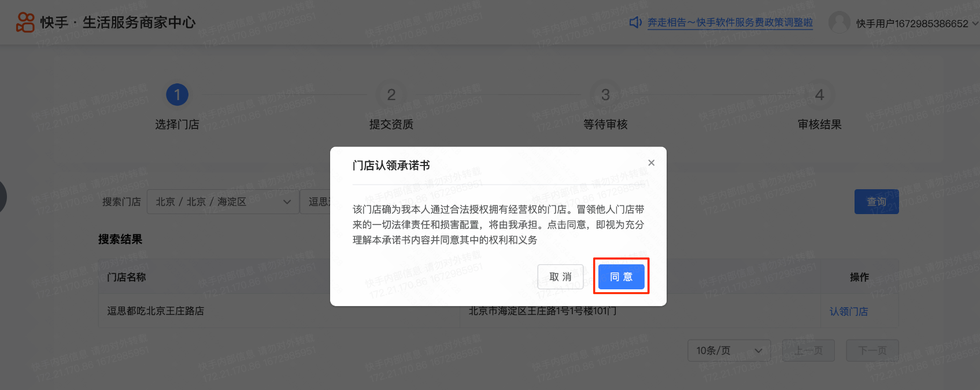Click the speaker announcement icon

coord(635,23)
